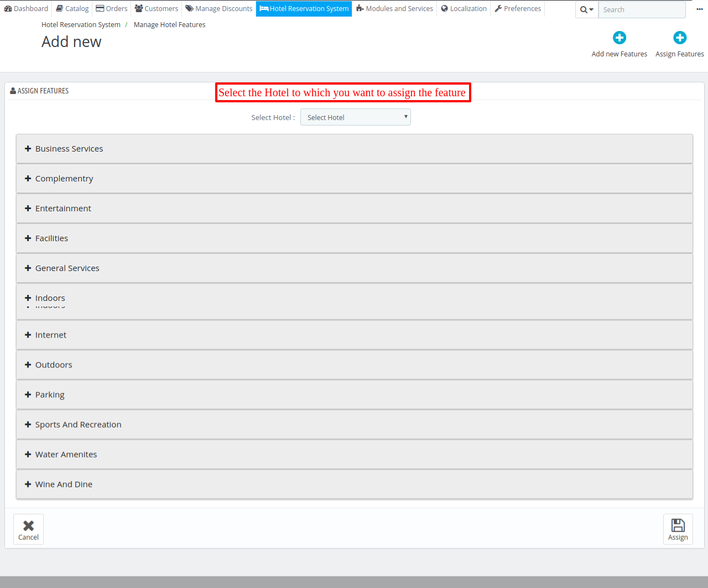Viewport: 708px width, 588px height.
Task: Click the General Services title text
Action: pos(67,268)
